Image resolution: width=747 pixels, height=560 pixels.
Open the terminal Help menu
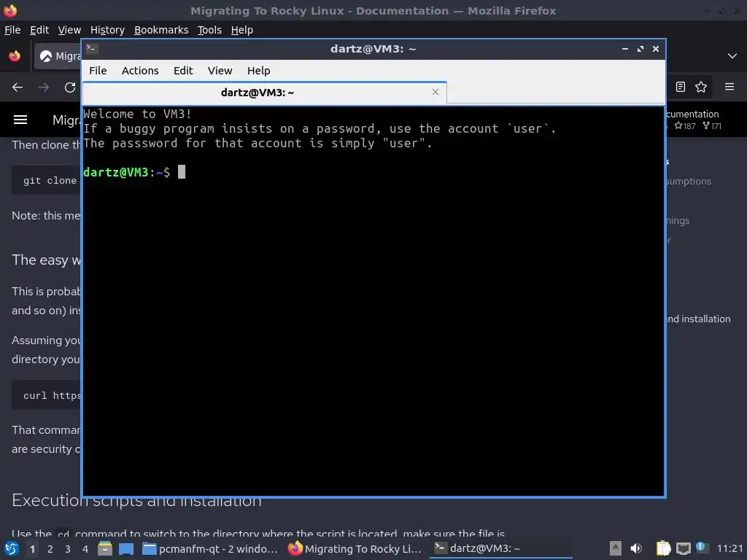258,71
